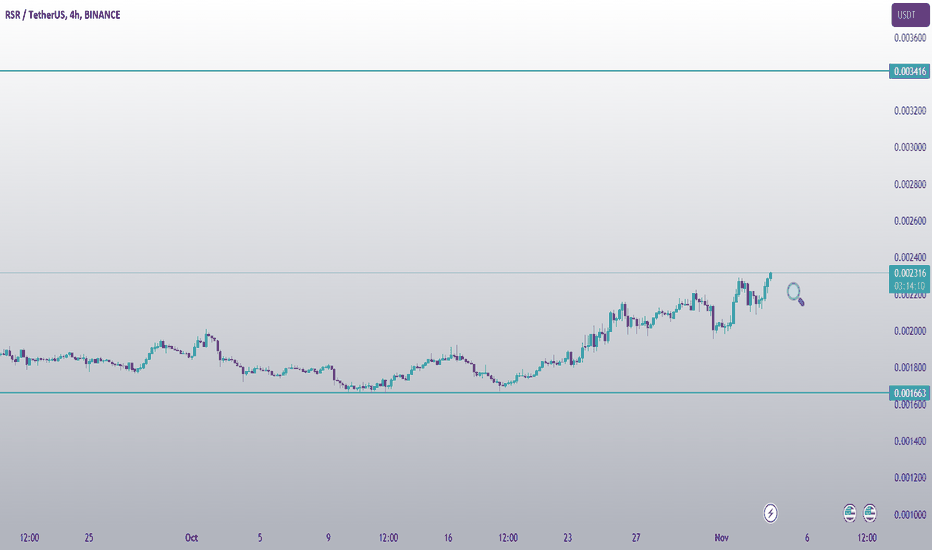The width and height of the screenshot is (932, 550).
Task: Click the 0.002400 price axis label
Action: click(910, 257)
